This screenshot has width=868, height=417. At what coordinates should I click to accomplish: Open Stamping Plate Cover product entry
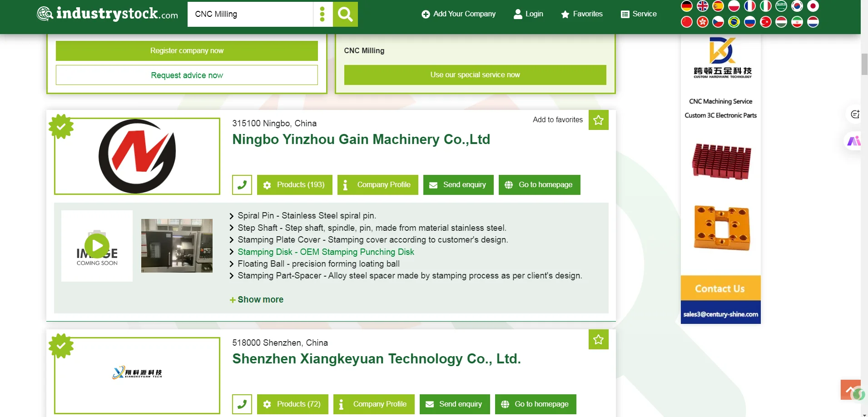pos(373,240)
